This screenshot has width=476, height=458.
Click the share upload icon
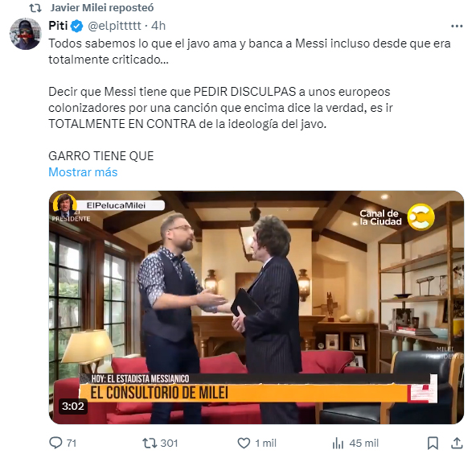point(457,443)
